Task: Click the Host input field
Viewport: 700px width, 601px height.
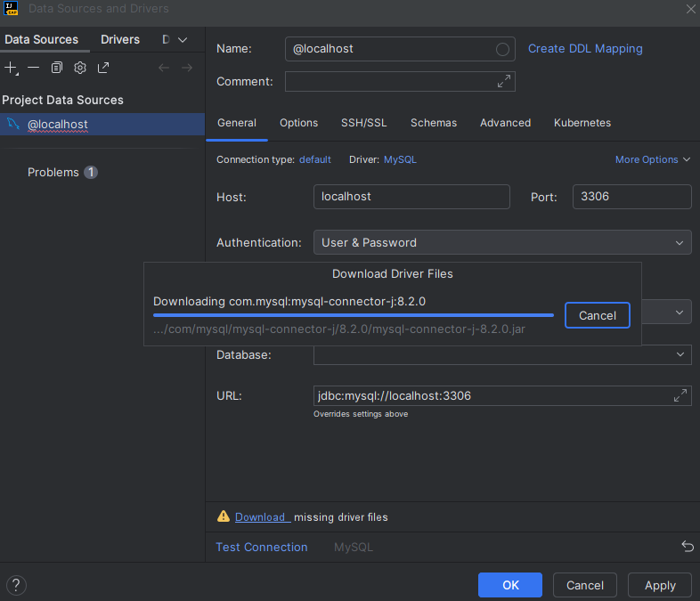Action: pos(411,197)
